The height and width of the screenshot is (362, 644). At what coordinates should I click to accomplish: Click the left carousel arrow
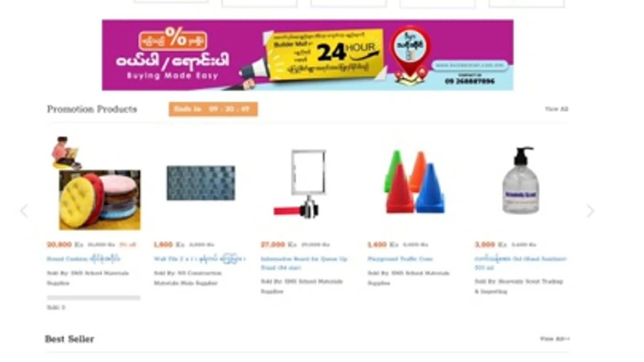coord(24,211)
